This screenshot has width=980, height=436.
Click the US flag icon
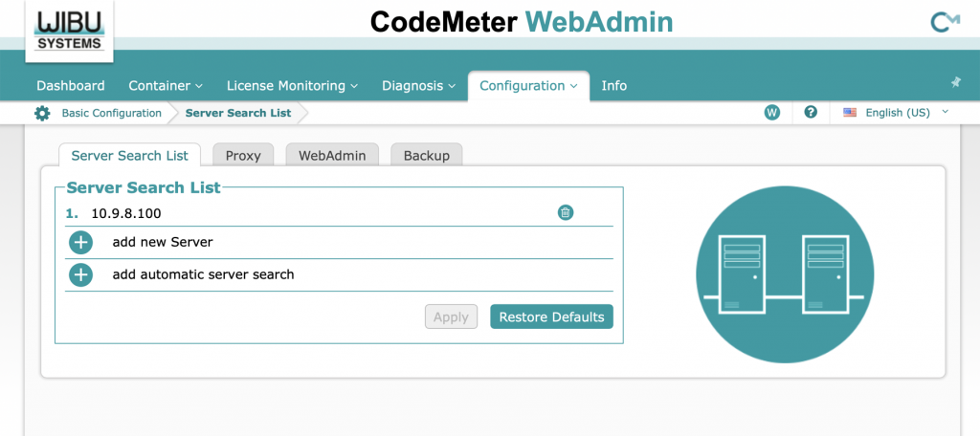pyautogui.click(x=850, y=113)
